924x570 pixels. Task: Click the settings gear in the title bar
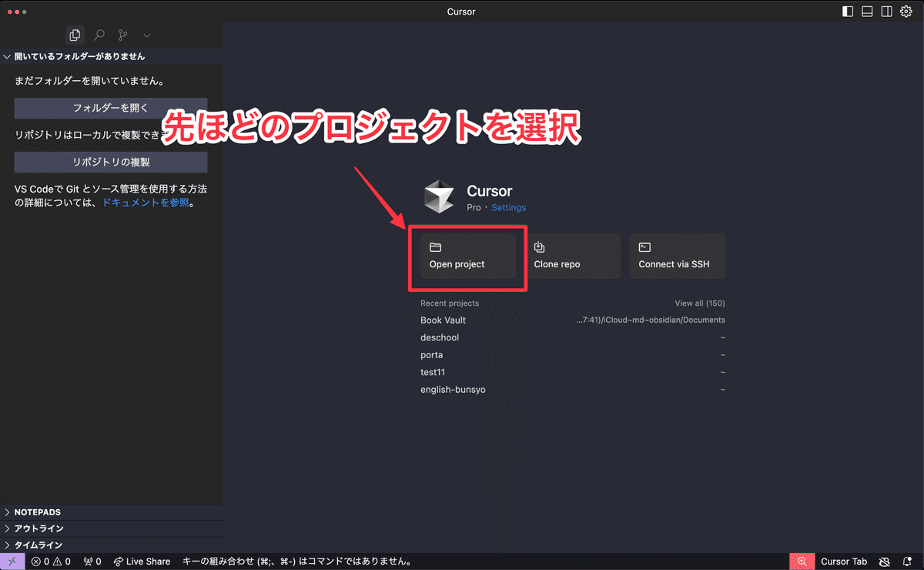pos(906,11)
